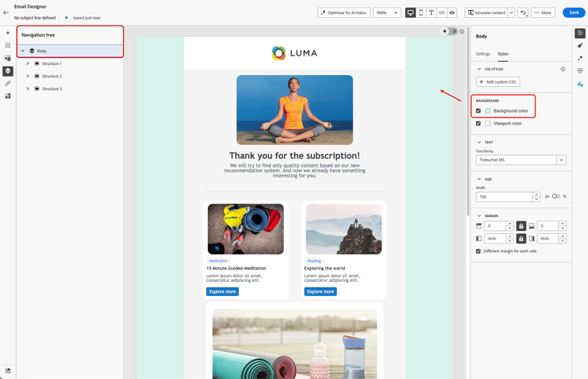The image size is (588, 379).
Task: Expand Structure 2 in navigation tree
Action: (x=27, y=77)
